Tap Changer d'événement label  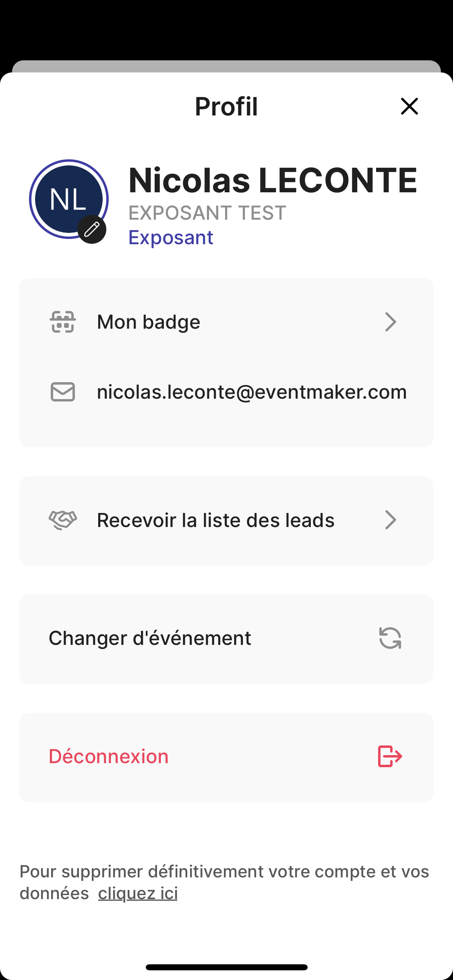[x=150, y=638]
